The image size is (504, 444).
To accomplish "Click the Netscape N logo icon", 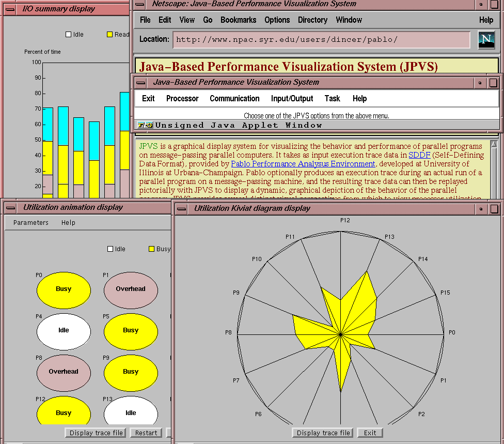I will coord(486,40).
